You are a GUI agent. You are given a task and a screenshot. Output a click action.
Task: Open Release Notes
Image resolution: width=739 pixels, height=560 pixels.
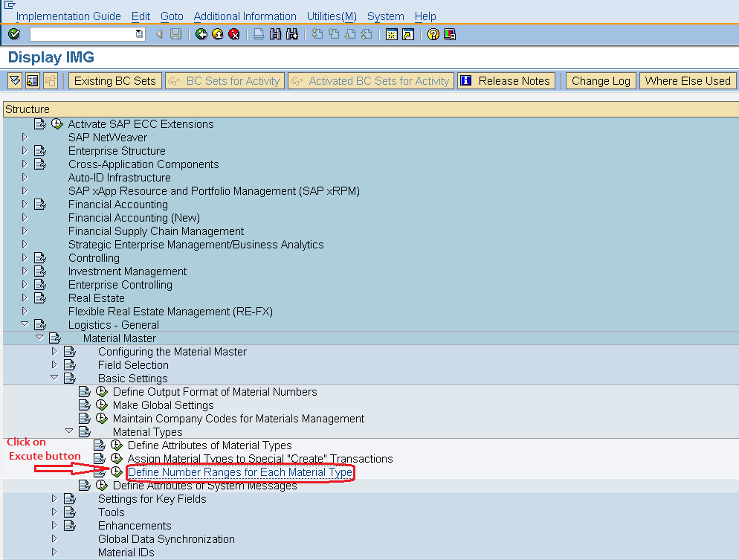506,80
